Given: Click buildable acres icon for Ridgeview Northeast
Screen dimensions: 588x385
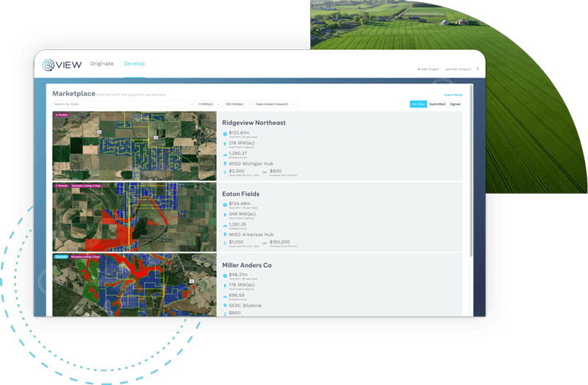Looking at the screenshot, I should click(225, 154).
